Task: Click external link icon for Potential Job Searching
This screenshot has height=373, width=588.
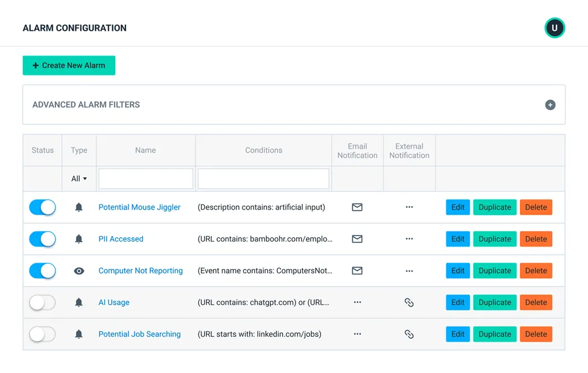Action: (409, 334)
